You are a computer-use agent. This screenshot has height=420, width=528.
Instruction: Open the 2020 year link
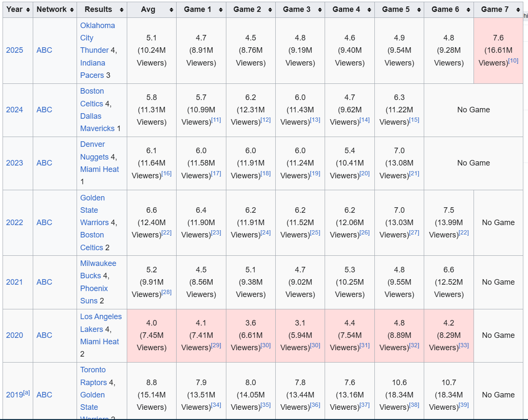point(14,335)
